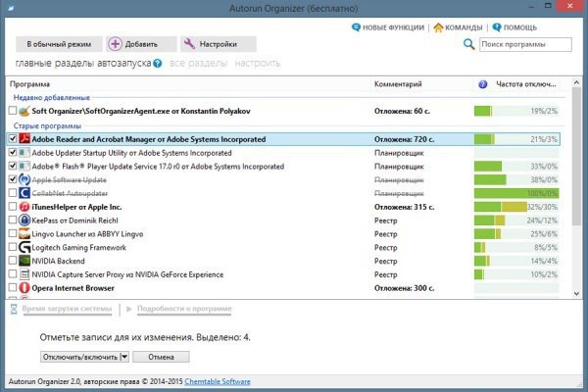Click the Добавить button
This screenshot has height=392, width=588.
coord(141,44)
